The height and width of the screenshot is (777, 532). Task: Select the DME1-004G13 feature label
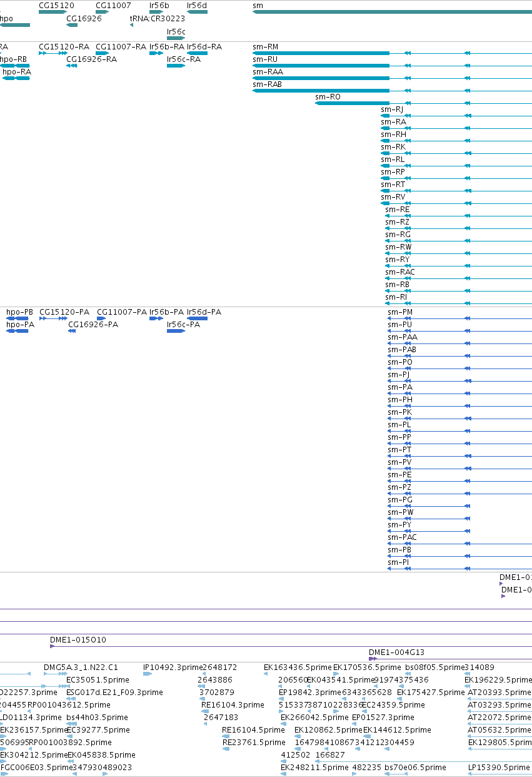click(396, 653)
